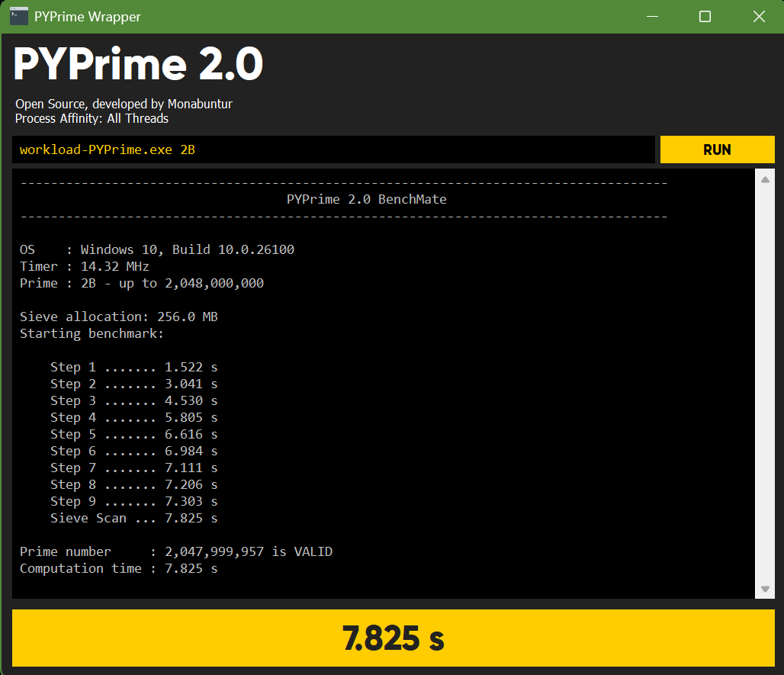Image resolution: width=784 pixels, height=675 pixels.
Task: Click the yellow RUN button
Action: (717, 149)
